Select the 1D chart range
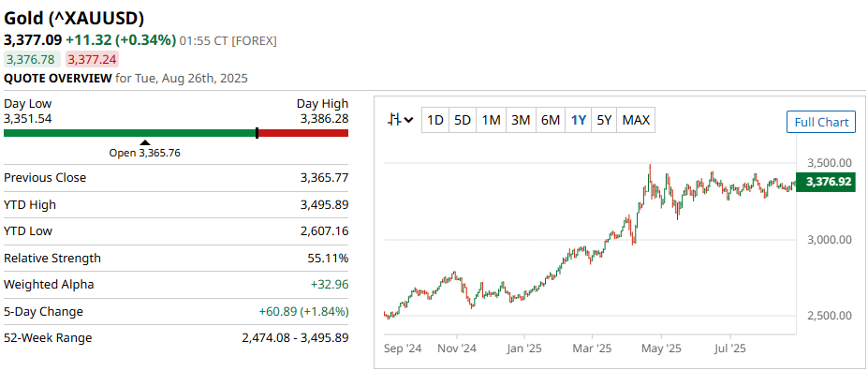This screenshot has width=868, height=371. point(435,120)
